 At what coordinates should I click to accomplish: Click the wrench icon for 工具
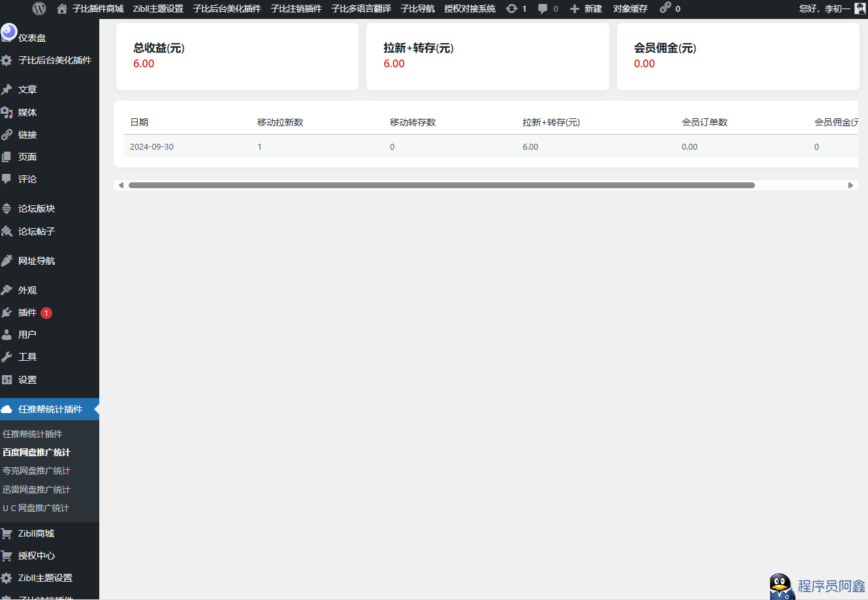(7, 357)
